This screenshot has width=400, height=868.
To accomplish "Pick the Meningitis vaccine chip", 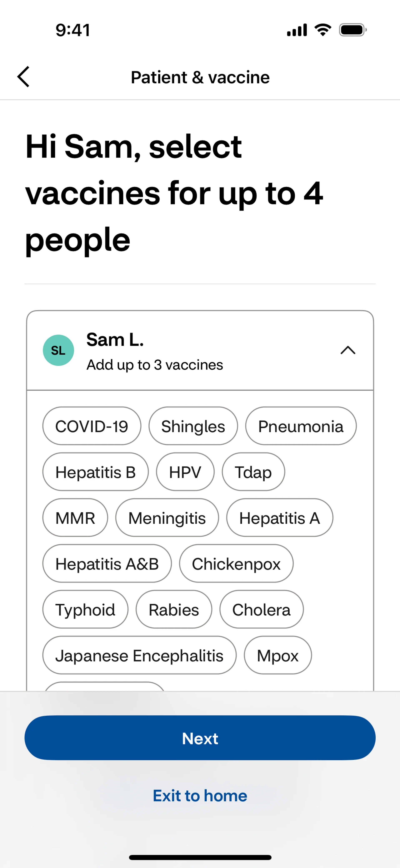I will point(167,518).
